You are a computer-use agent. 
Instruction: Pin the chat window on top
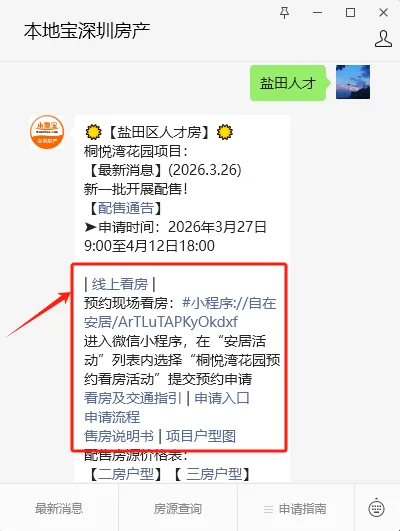[284, 13]
